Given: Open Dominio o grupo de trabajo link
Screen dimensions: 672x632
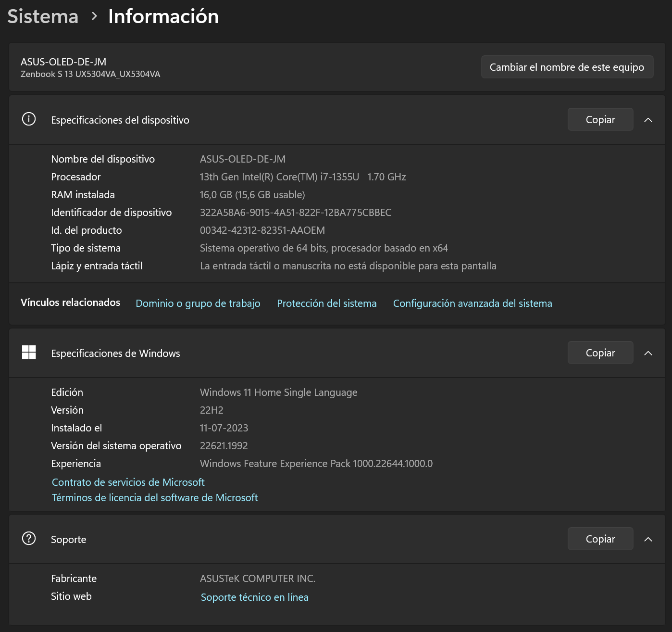Looking at the screenshot, I should point(198,303).
